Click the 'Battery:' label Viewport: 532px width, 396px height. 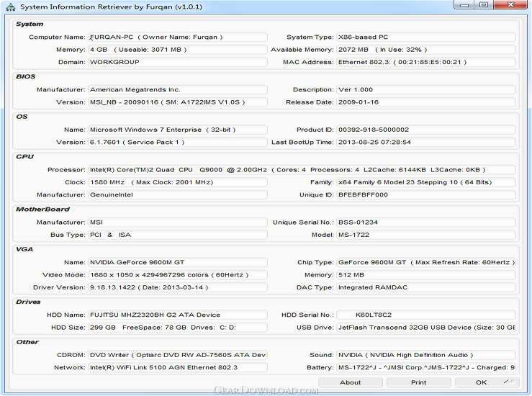click(320, 367)
